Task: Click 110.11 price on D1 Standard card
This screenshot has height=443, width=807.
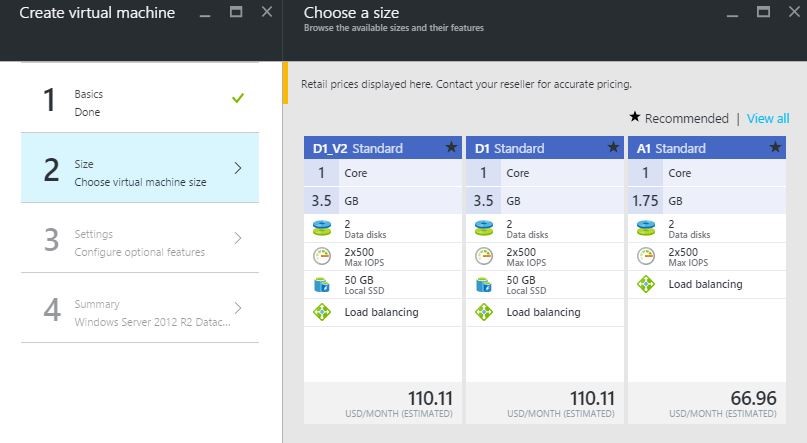Action: [x=592, y=398]
